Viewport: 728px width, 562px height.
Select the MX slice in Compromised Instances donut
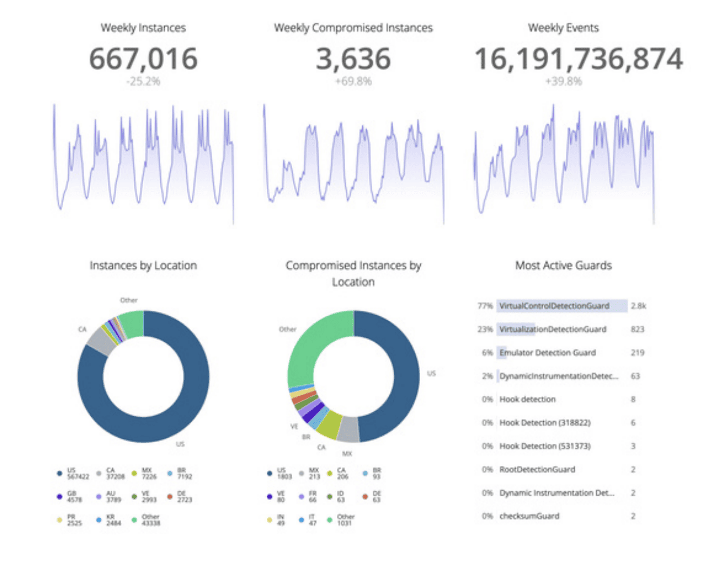pyautogui.click(x=348, y=429)
